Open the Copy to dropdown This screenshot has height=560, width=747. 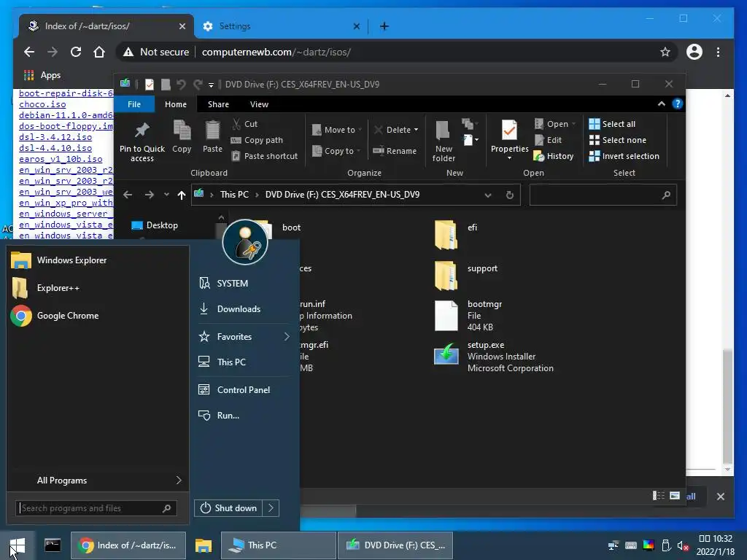(336, 151)
